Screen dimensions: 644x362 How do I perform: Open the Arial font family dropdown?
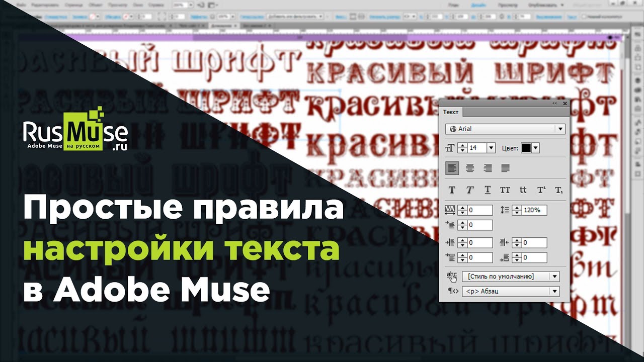pos(505,129)
